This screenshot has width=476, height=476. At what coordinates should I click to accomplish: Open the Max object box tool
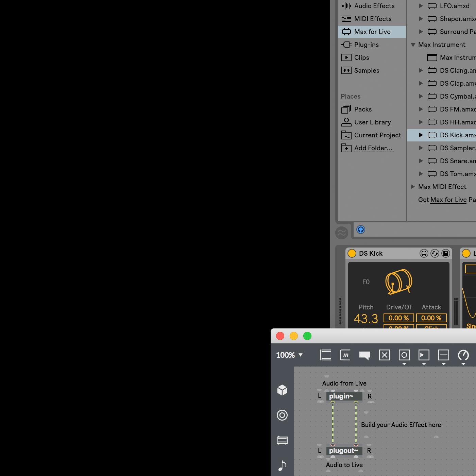[x=325, y=355]
